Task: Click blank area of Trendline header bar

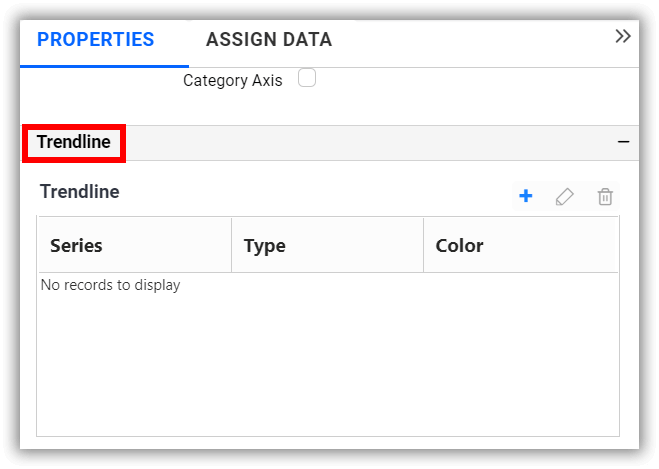Action: [370, 143]
